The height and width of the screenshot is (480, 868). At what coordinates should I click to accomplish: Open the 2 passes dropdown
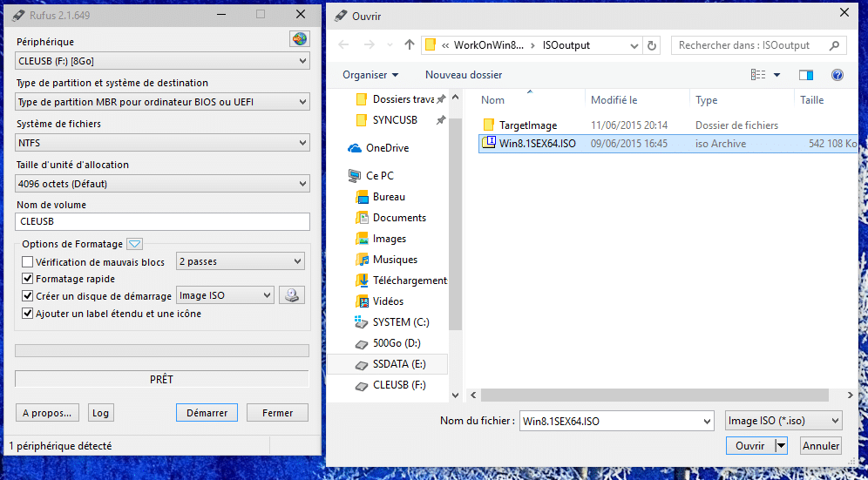241,262
